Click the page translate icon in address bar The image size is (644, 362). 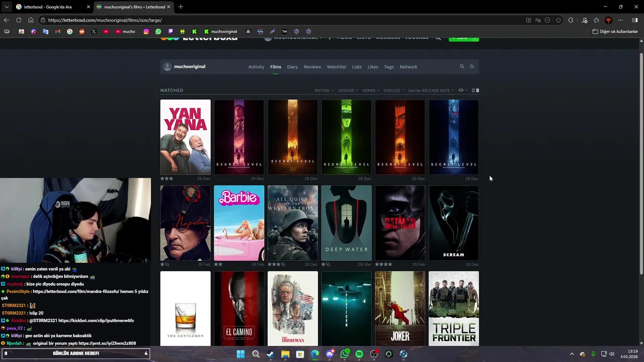pyautogui.click(x=538, y=20)
